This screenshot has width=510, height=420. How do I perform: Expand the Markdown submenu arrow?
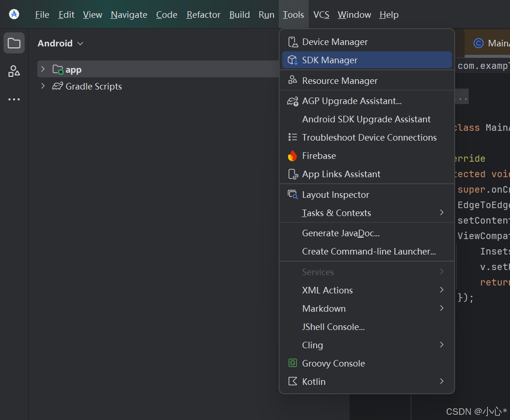(x=441, y=308)
